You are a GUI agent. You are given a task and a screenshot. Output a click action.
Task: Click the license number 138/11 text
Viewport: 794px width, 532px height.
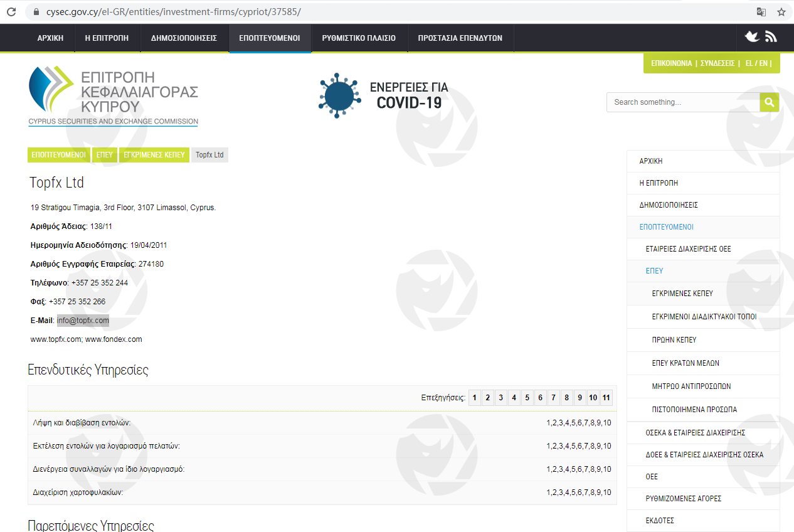click(100, 226)
